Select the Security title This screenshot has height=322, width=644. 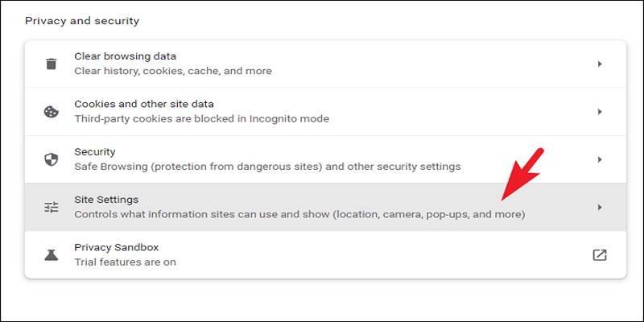[95, 151]
